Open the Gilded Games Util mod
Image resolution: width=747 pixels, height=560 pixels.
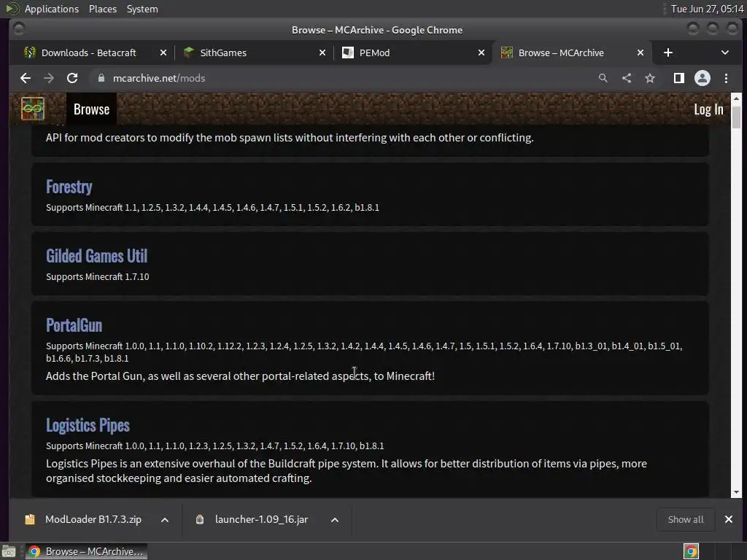(x=97, y=256)
